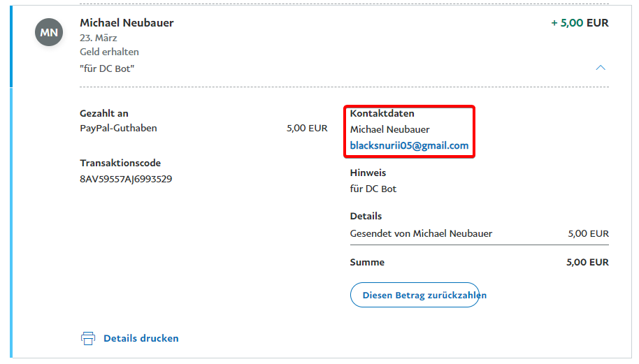Select the transaction code 8AV59557AJ6993529
Viewport: 639px width, 364px height.
click(126, 179)
